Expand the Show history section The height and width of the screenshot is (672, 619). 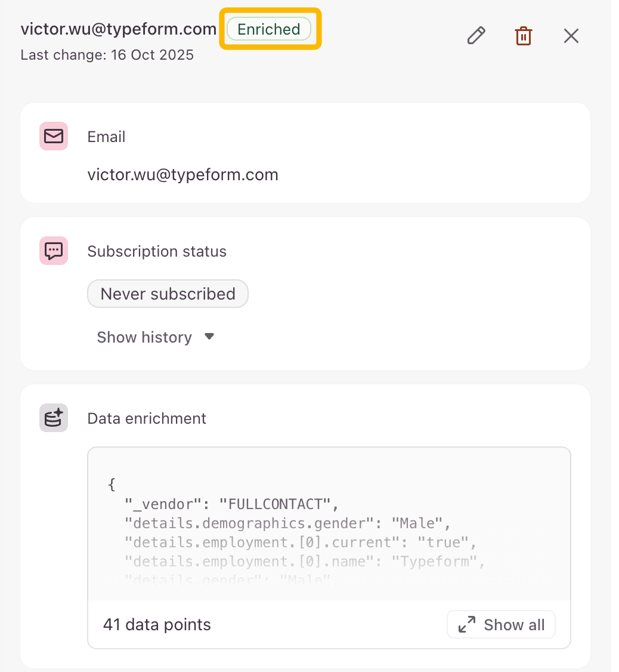click(144, 337)
